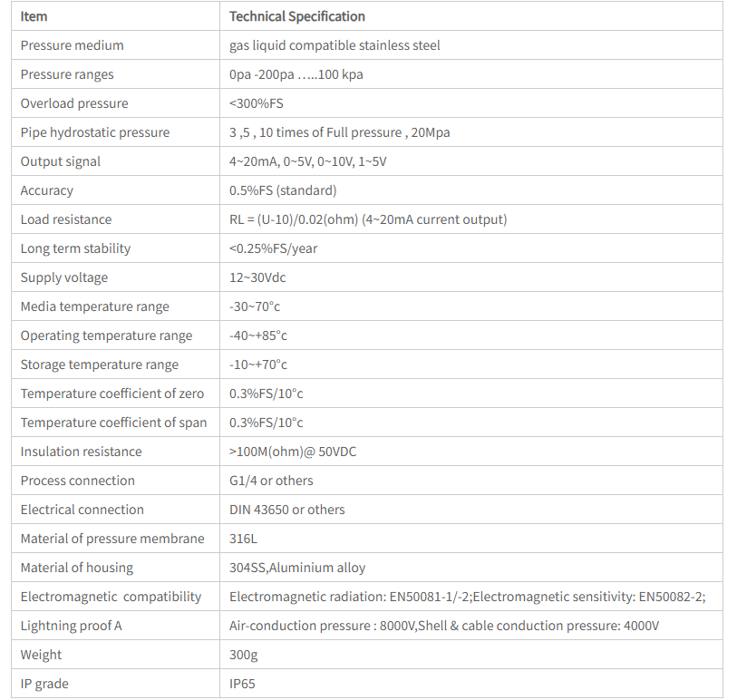Click the "Pipe hydrostatic pressure" label
This screenshot has height=700, width=737.
95,132
